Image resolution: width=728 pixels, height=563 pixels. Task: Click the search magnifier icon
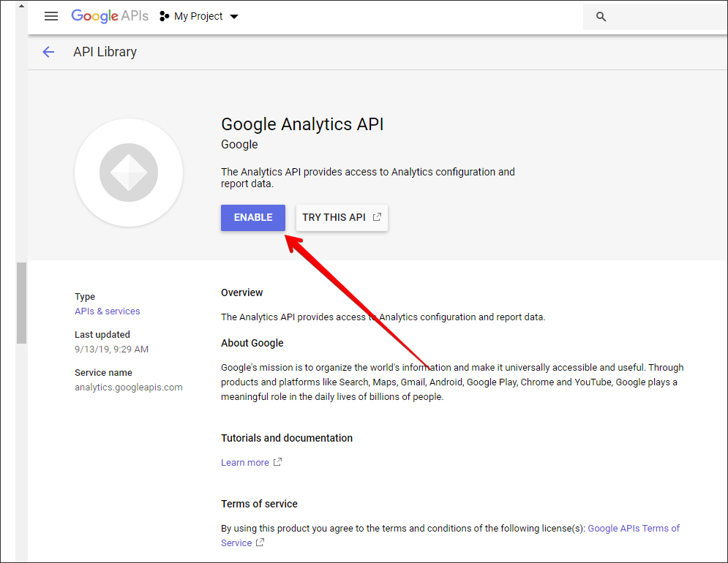pos(601,17)
